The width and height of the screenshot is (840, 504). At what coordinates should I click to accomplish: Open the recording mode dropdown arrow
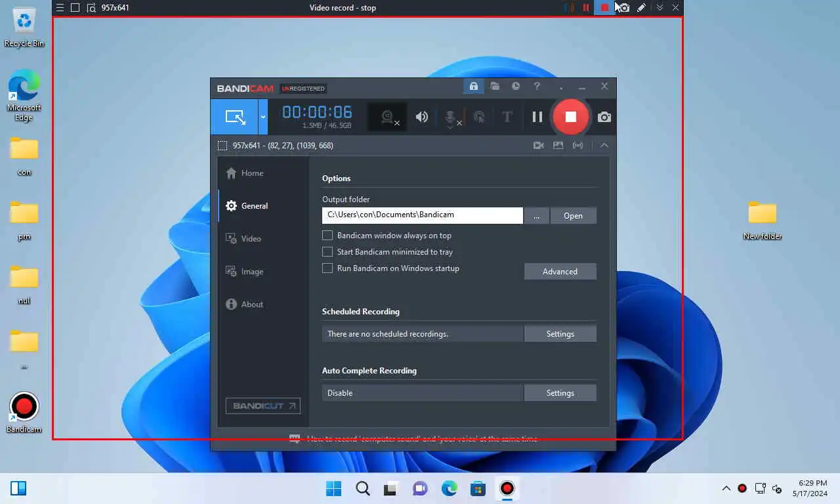263,117
